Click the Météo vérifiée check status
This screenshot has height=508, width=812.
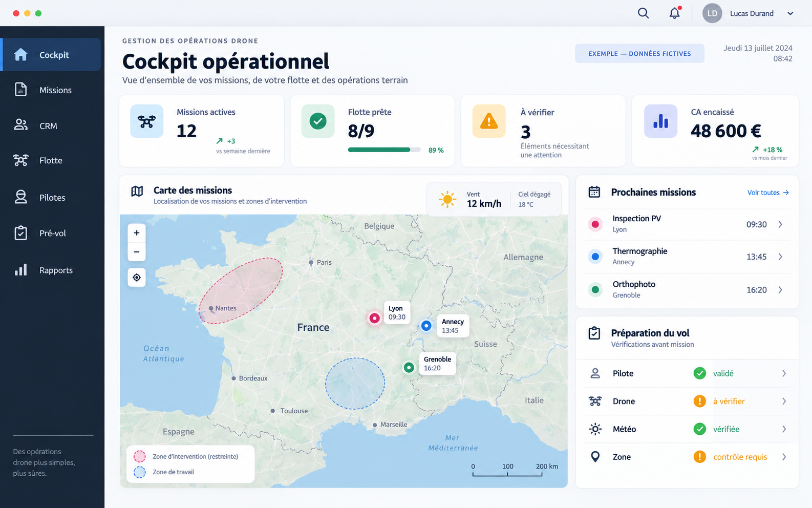[700, 429]
